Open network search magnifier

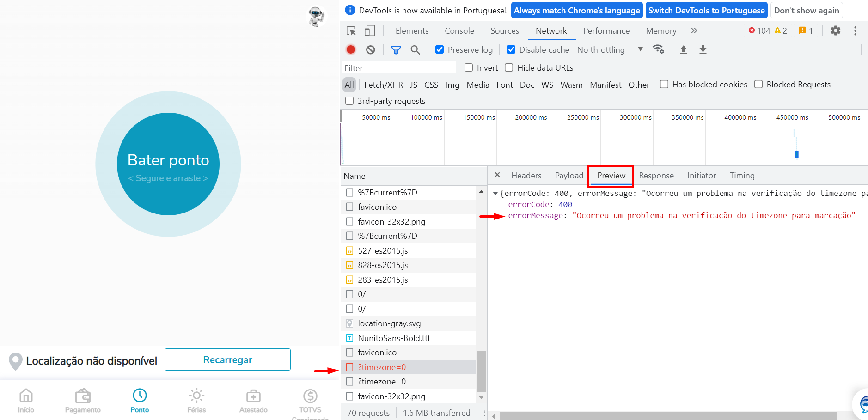tap(415, 50)
